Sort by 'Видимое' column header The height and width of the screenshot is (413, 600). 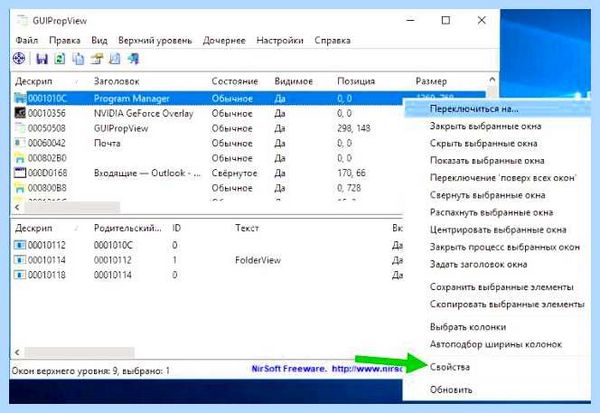click(x=293, y=81)
